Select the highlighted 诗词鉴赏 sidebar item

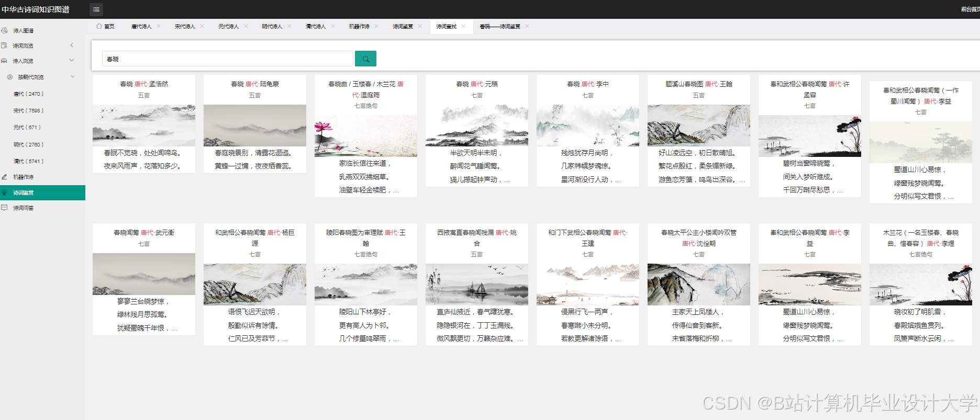click(x=42, y=192)
